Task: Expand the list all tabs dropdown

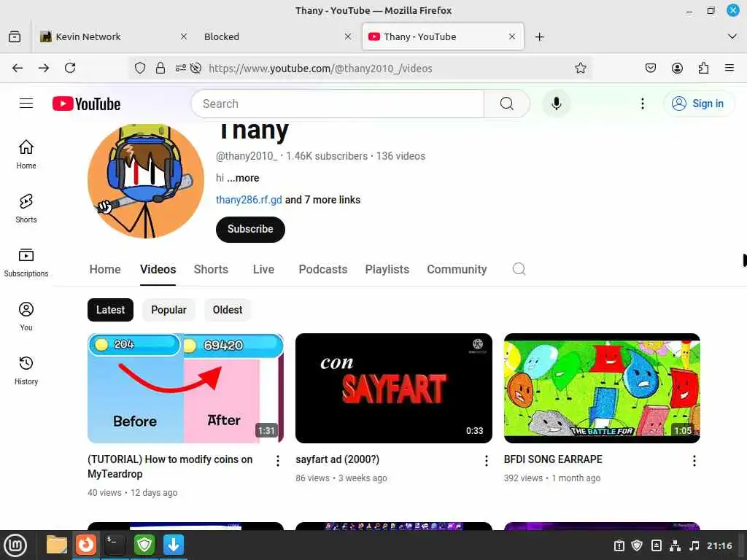Action: point(732,36)
